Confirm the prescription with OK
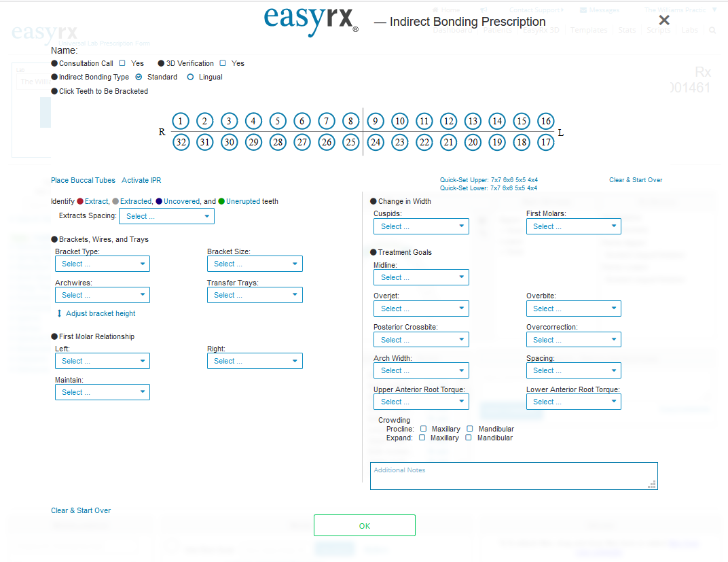 [x=365, y=525]
